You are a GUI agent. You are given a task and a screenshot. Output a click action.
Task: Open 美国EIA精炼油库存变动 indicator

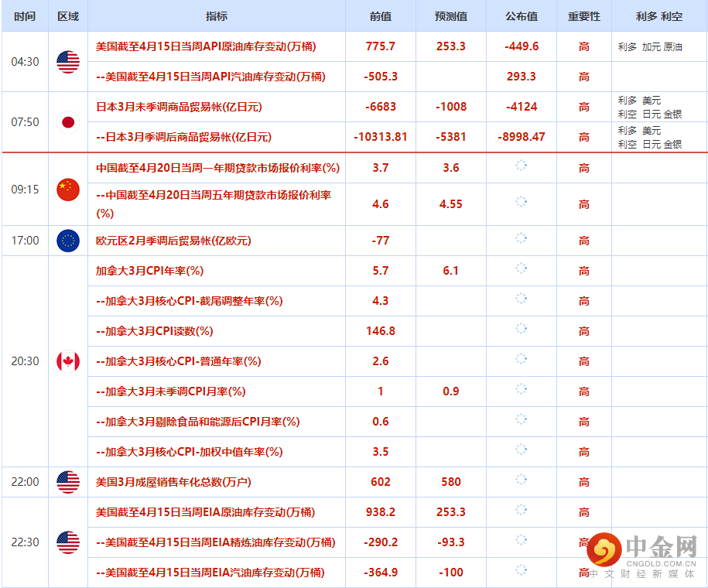point(216,542)
